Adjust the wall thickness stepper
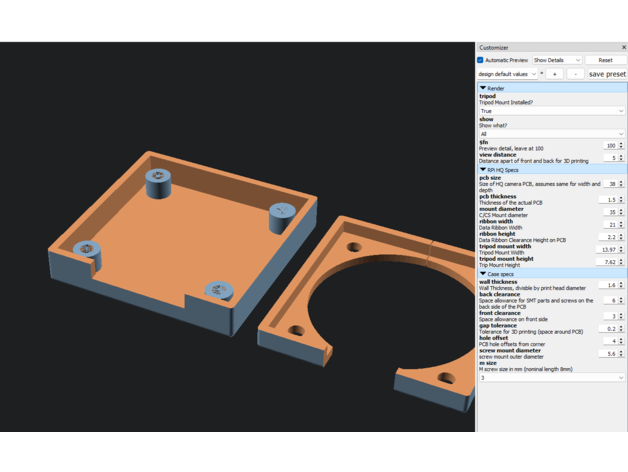This screenshot has height=472, width=628. pyautogui.click(x=621, y=285)
